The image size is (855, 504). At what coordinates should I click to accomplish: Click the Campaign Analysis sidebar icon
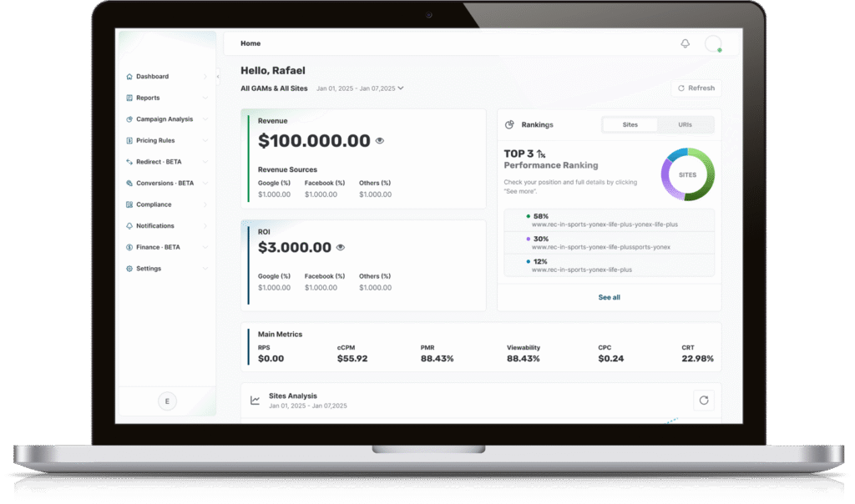(129, 119)
